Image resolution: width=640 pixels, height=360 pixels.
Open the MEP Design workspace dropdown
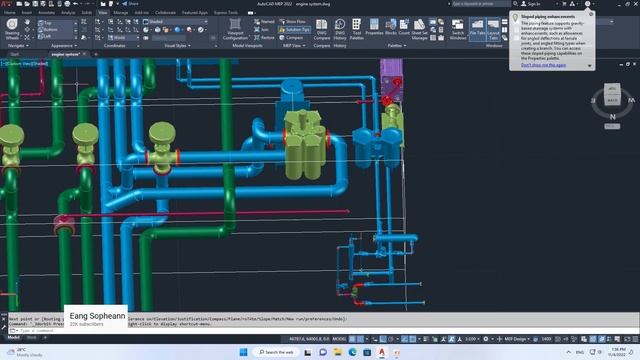click(x=516, y=339)
